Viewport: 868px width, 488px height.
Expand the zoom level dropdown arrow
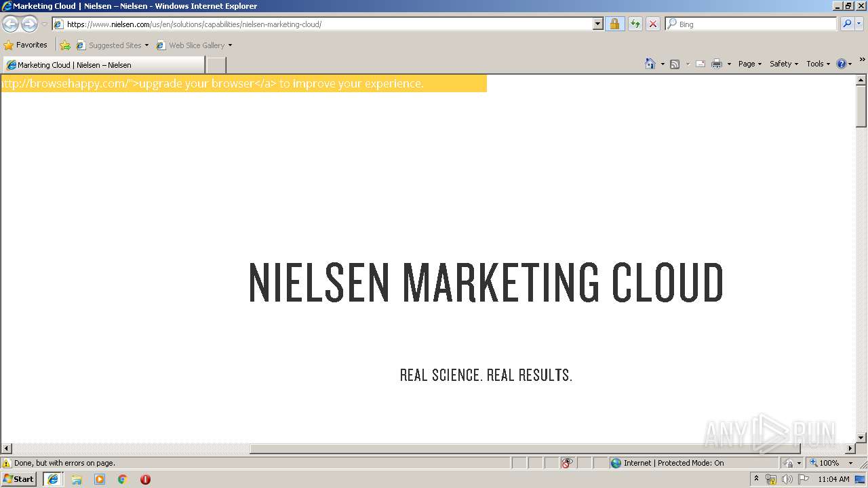click(850, 463)
